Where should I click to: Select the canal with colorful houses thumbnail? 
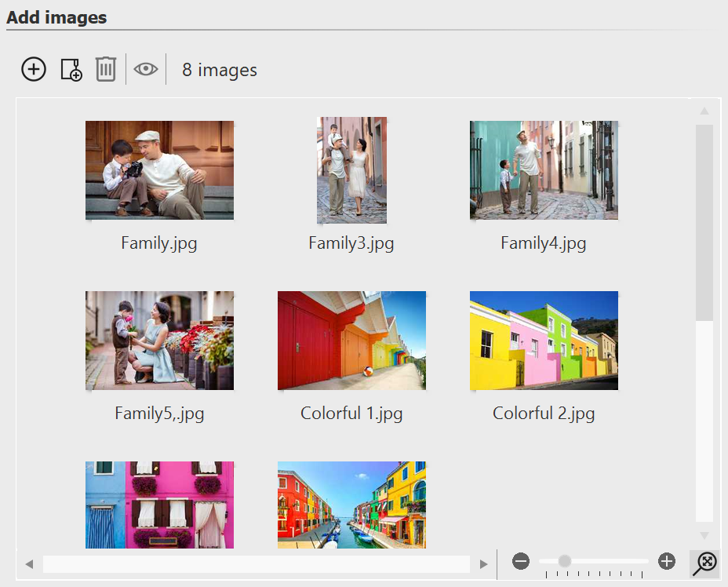(x=351, y=505)
